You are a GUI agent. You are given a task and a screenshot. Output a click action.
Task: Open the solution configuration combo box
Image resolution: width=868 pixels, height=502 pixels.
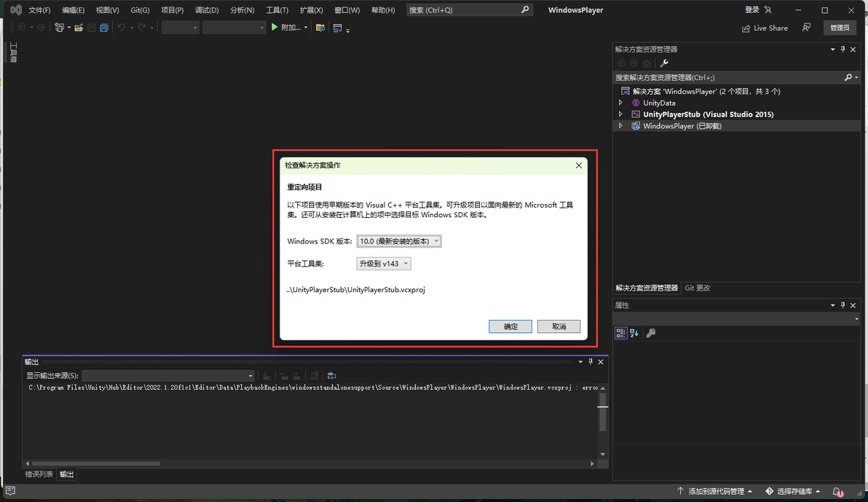click(x=180, y=27)
